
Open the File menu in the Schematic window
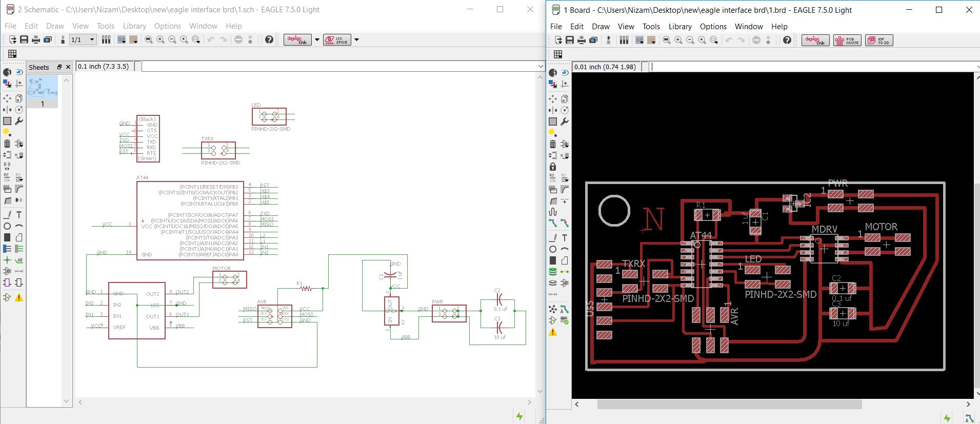10,26
